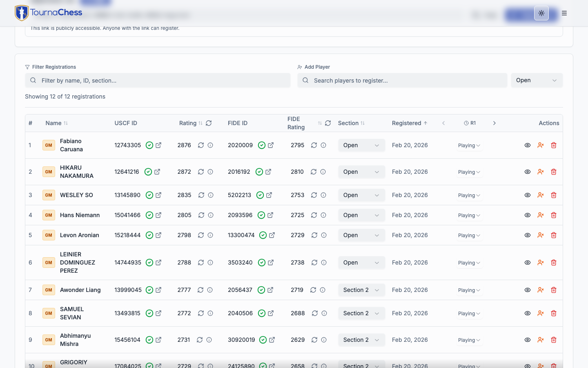The height and width of the screenshot is (368, 588).
Task: Open the Add Player section dropdown
Action: coord(537,81)
